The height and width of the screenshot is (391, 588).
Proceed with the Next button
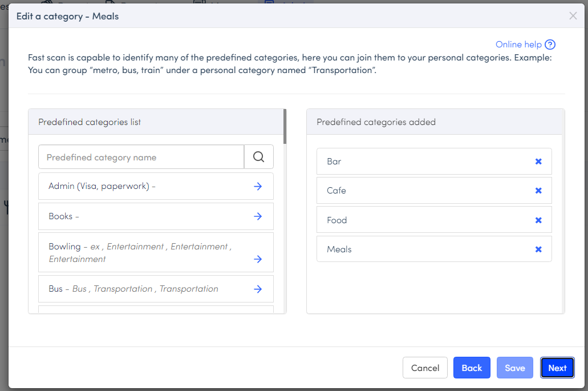557,368
